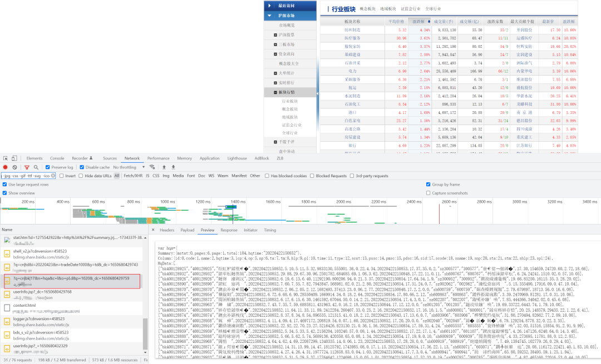Open the network conditions Wi-Fi icon
601x364 pixels.
[x=152, y=167]
